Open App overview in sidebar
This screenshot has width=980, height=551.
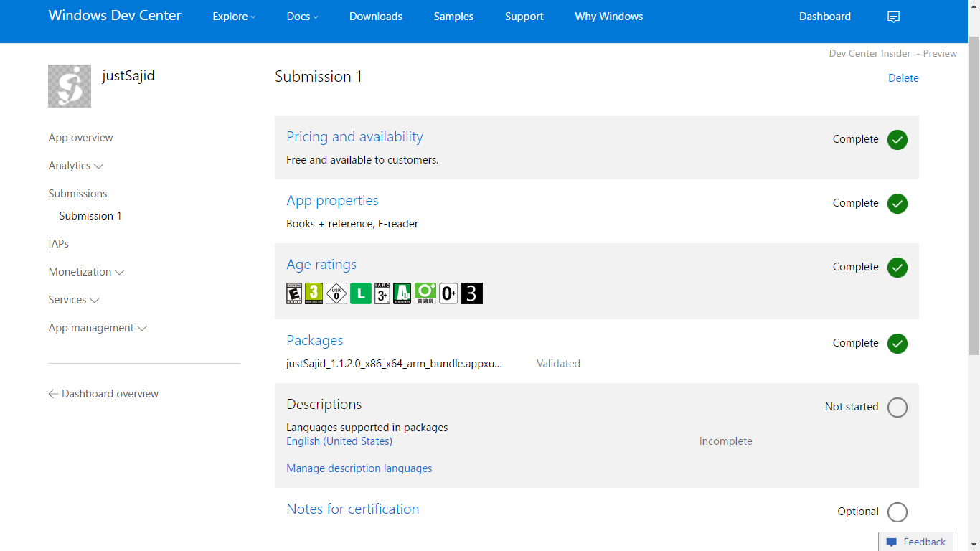(x=80, y=138)
